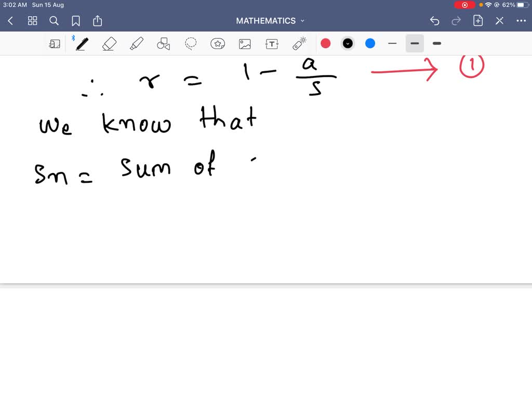This screenshot has width=532, height=399.
Task: Choose the Shapes tool
Action: pyautogui.click(x=164, y=44)
